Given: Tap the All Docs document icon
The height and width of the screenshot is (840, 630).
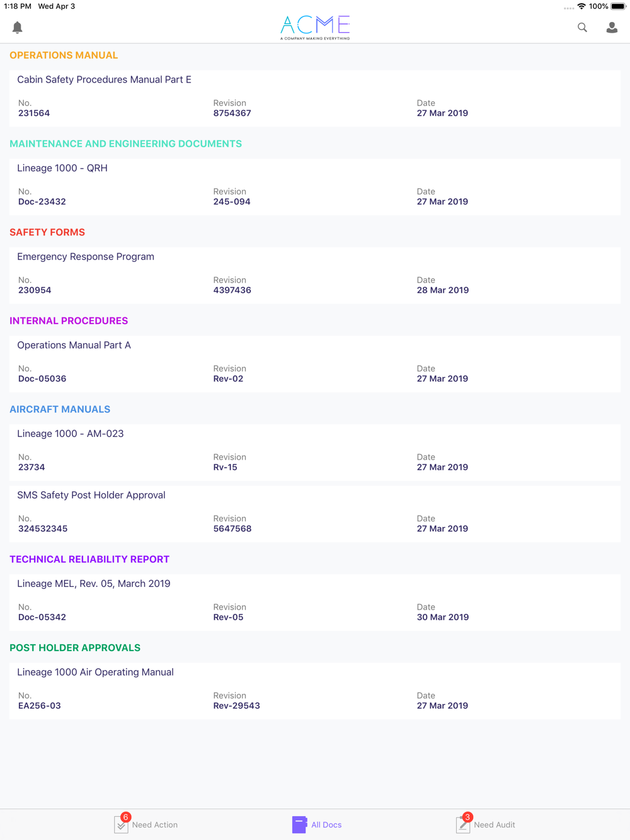Looking at the screenshot, I should pos(299,824).
